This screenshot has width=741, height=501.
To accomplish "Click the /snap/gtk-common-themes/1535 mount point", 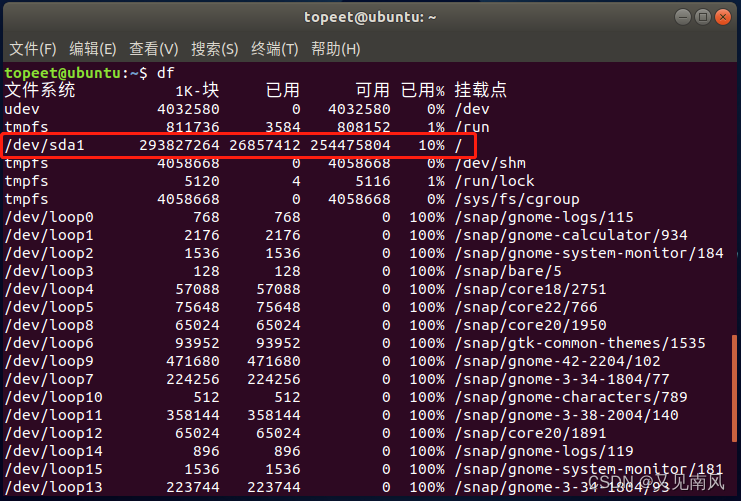I will coord(580,343).
